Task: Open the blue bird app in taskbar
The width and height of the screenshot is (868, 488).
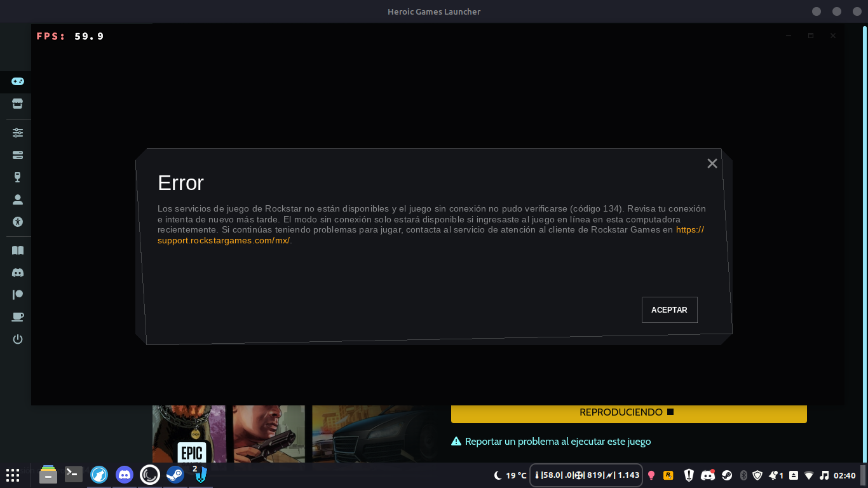Action: [x=99, y=475]
